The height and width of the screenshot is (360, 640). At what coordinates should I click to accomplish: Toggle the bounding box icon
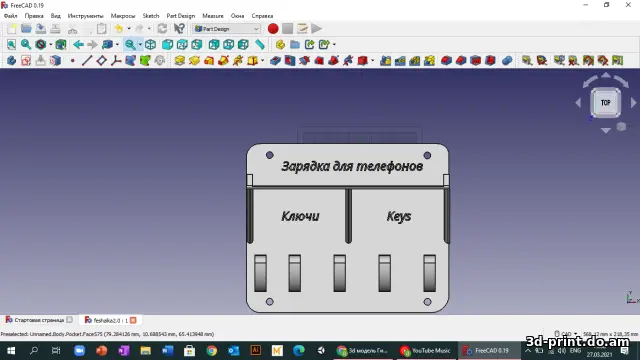pos(61,44)
